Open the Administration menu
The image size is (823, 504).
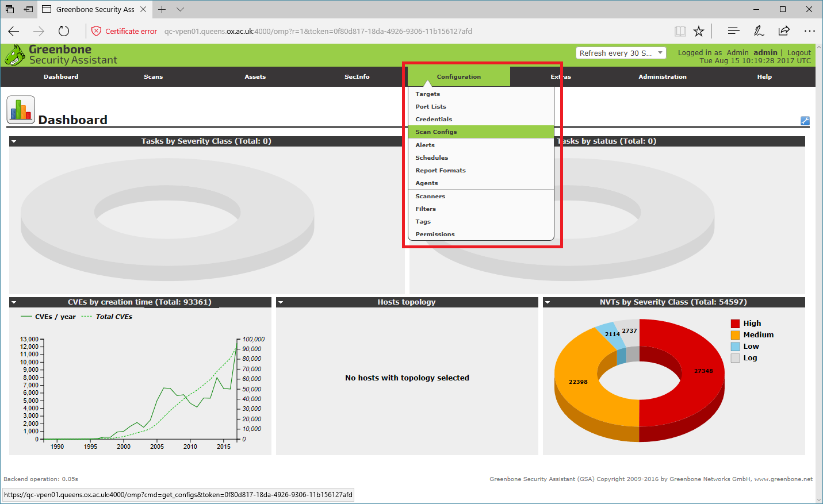(662, 76)
